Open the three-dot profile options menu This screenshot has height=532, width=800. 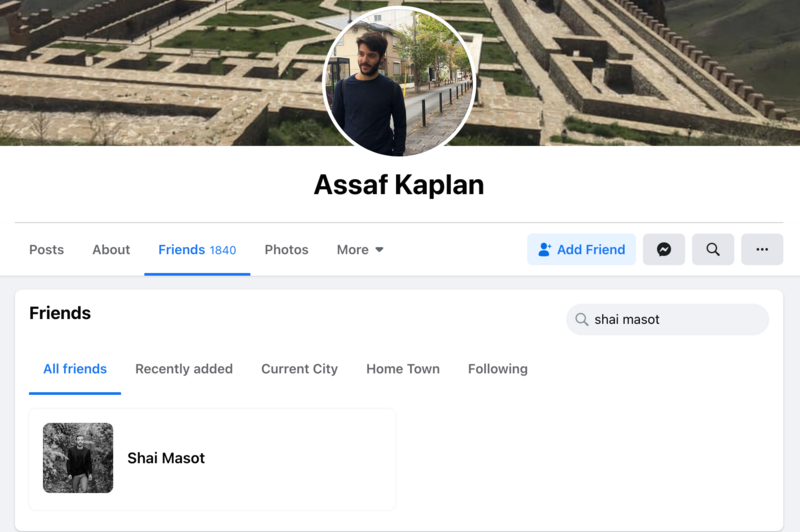click(x=762, y=250)
